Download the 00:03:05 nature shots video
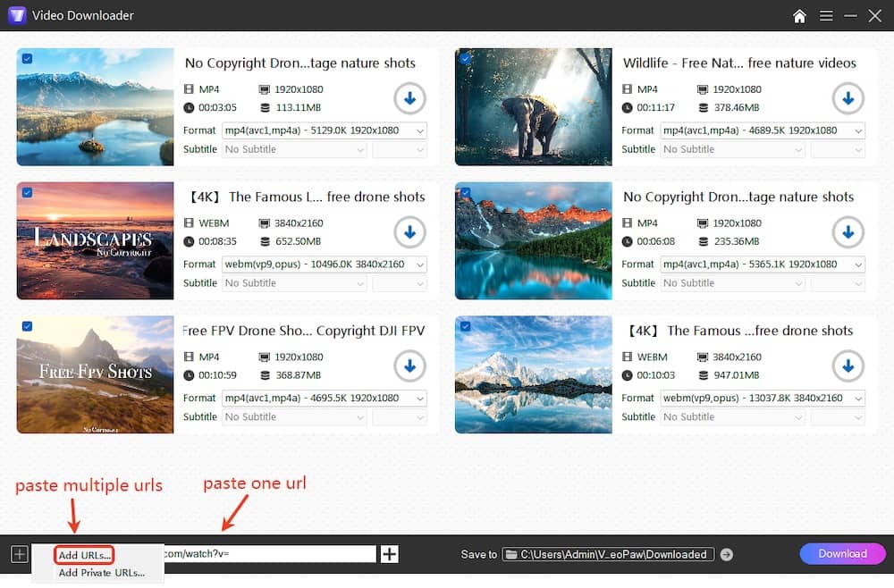This screenshot has width=894, height=588. pyautogui.click(x=409, y=98)
